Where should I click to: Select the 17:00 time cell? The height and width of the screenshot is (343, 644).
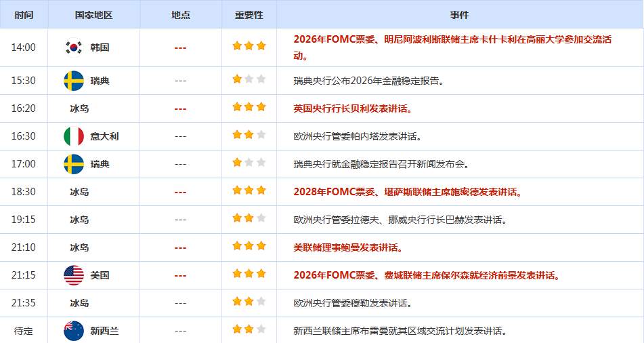pos(24,164)
